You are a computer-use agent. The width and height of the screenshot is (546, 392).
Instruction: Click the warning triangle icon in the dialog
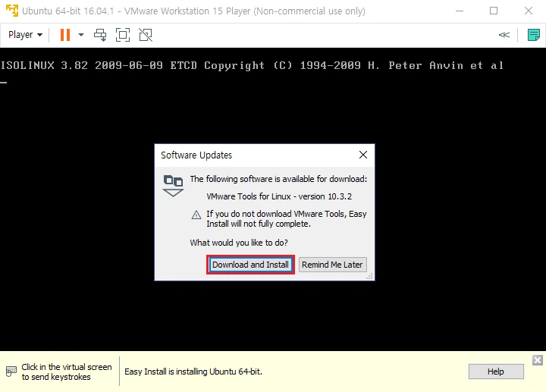pos(196,215)
